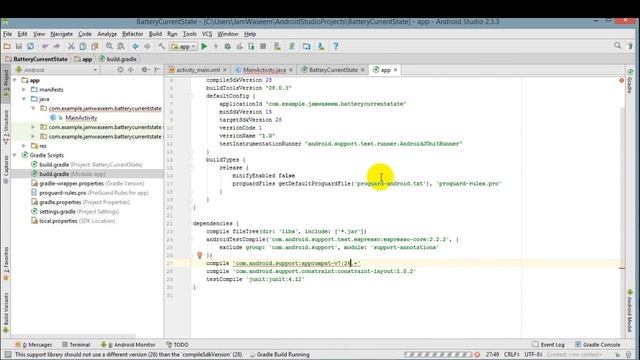This screenshot has width=640, height=360.
Task: Expand the res folder
Action: pyautogui.click(x=24, y=146)
